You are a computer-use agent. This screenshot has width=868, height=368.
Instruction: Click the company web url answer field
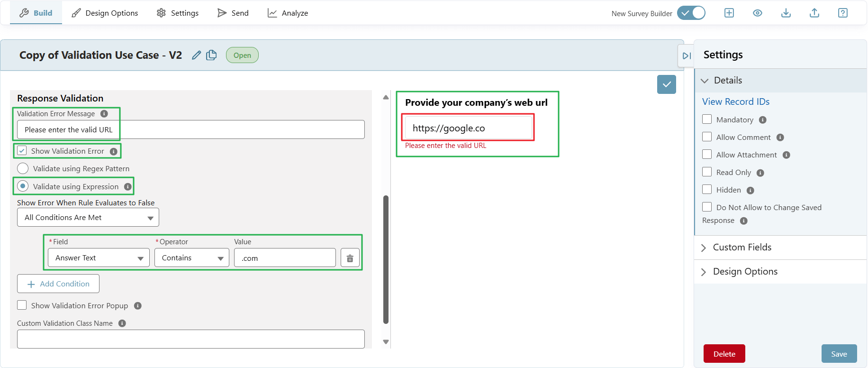(x=469, y=128)
